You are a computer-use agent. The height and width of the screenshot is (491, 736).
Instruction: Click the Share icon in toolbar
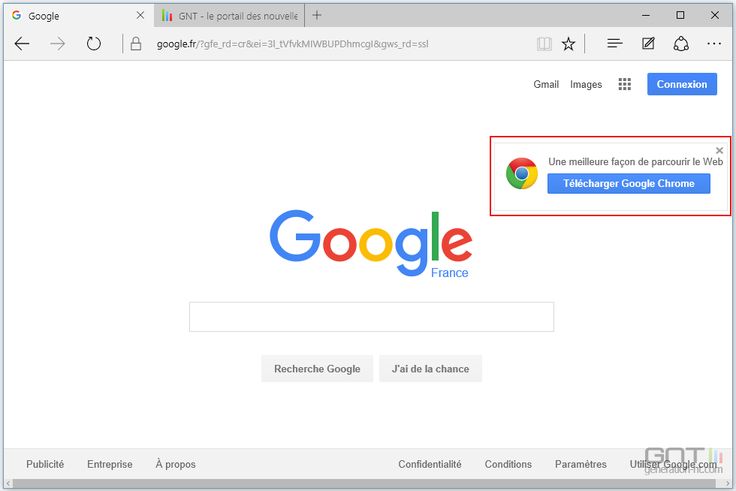tap(681, 44)
